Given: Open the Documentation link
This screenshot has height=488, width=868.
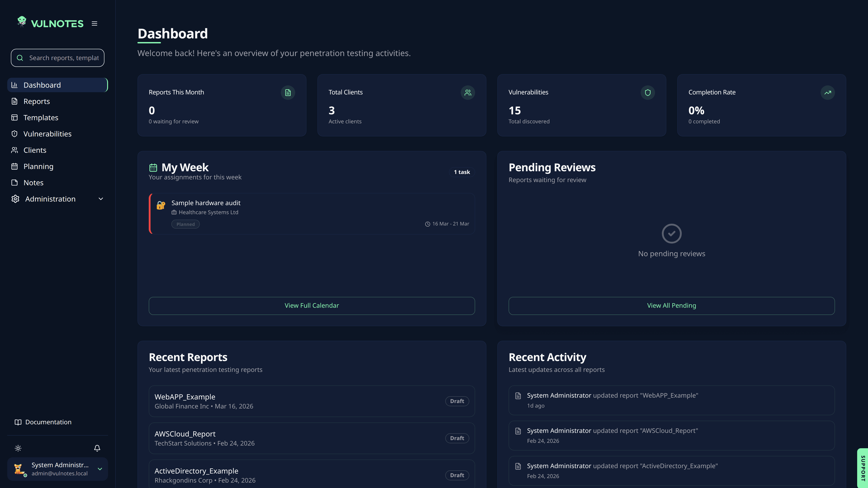Looking at the screenshot, I should (58, 422).
